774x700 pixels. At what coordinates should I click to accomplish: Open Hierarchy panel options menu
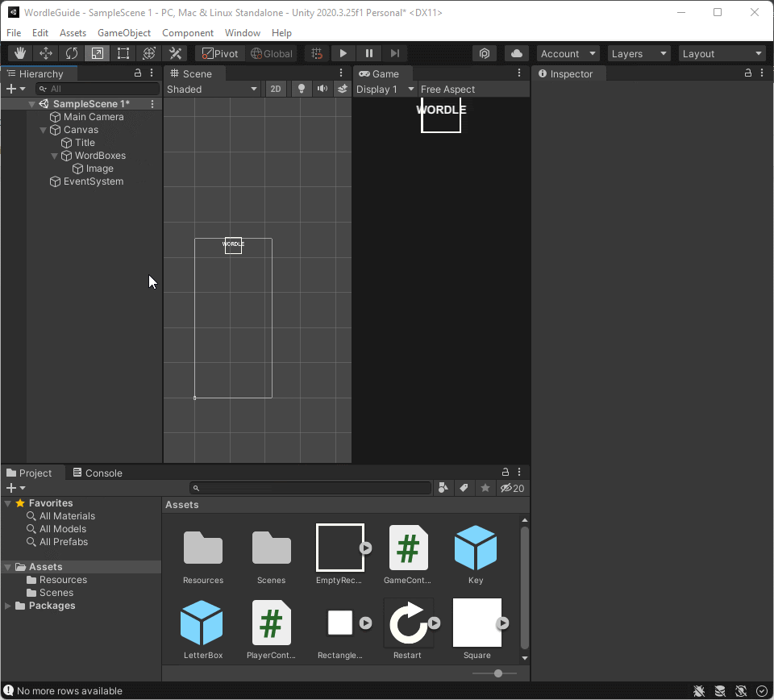click(x=152, y=73)
